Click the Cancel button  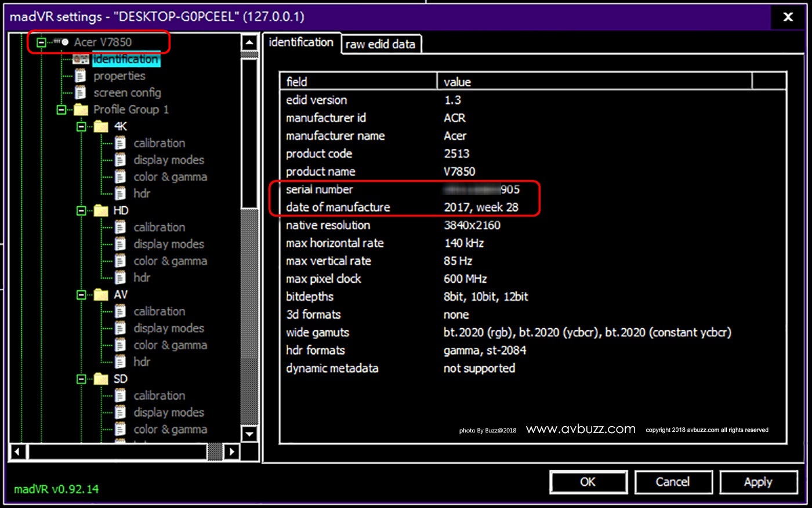673,482
